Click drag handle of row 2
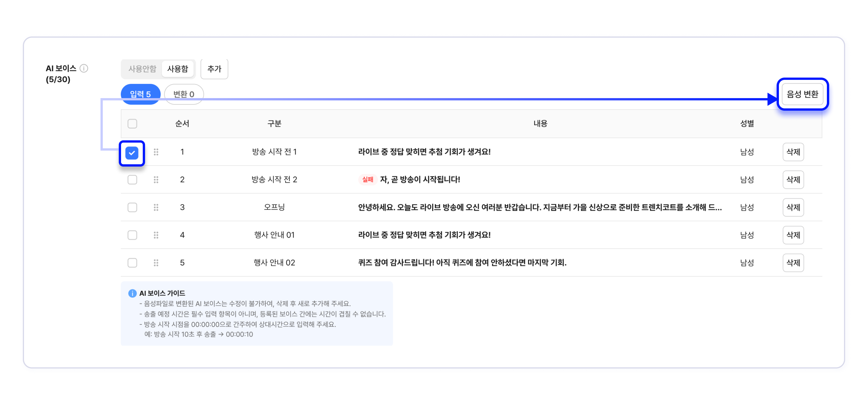 click(156, 180)
